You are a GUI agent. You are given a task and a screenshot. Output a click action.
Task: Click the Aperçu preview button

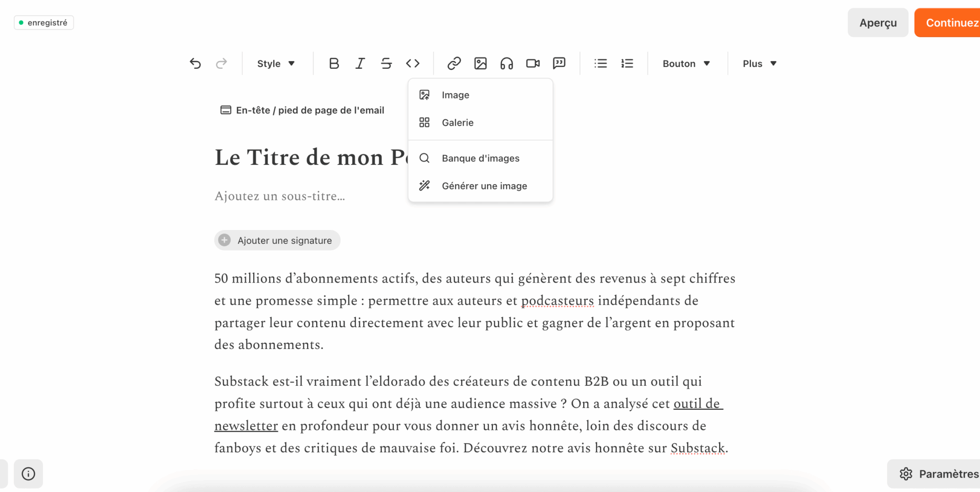(x=878, y=22)
